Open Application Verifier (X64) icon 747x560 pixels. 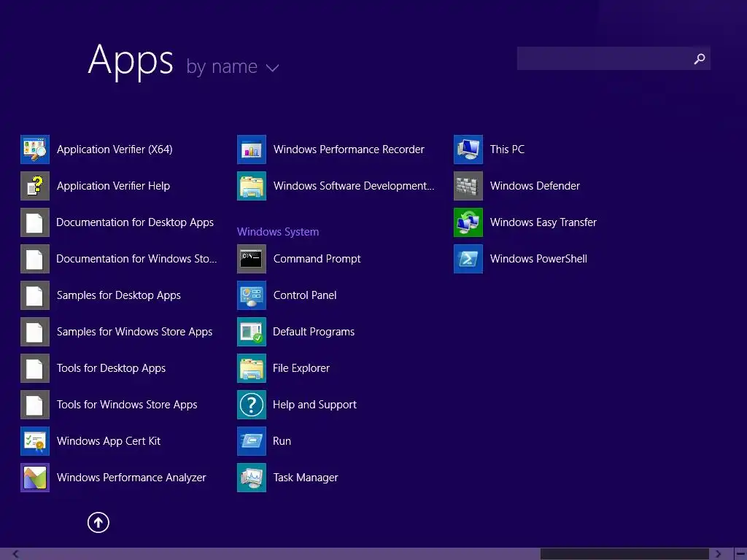click(35, 149)
